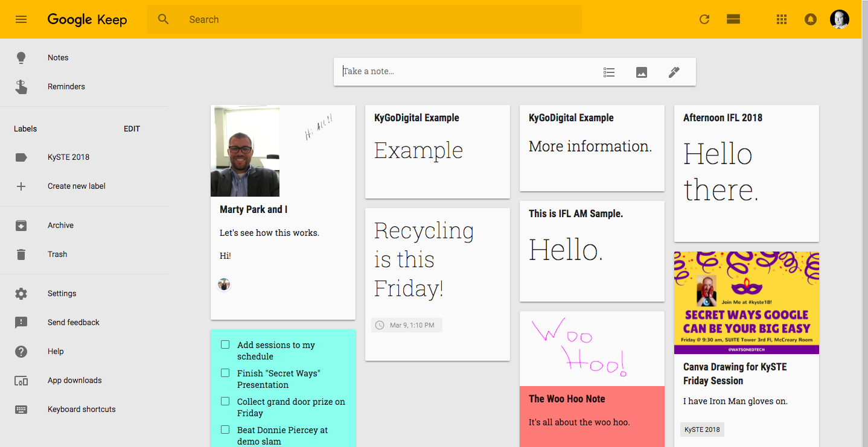Click the Help question mark icon
The image size is (868, 447).
[21, 352]
